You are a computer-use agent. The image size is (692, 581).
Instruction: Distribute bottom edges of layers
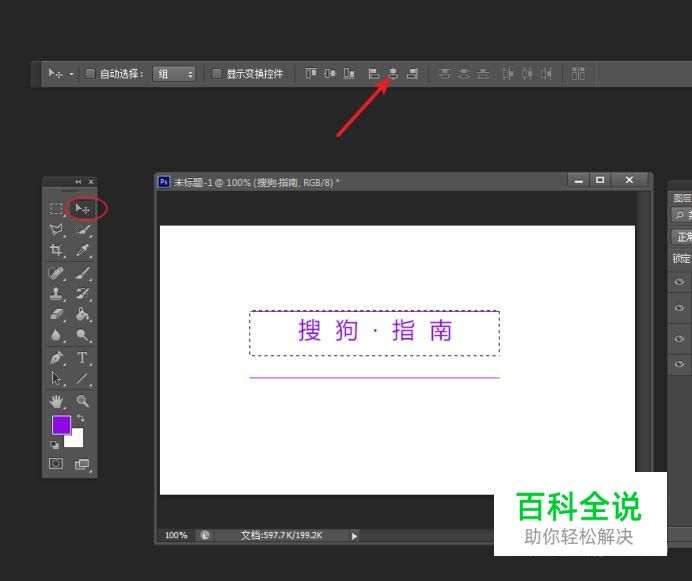point(483,73)
